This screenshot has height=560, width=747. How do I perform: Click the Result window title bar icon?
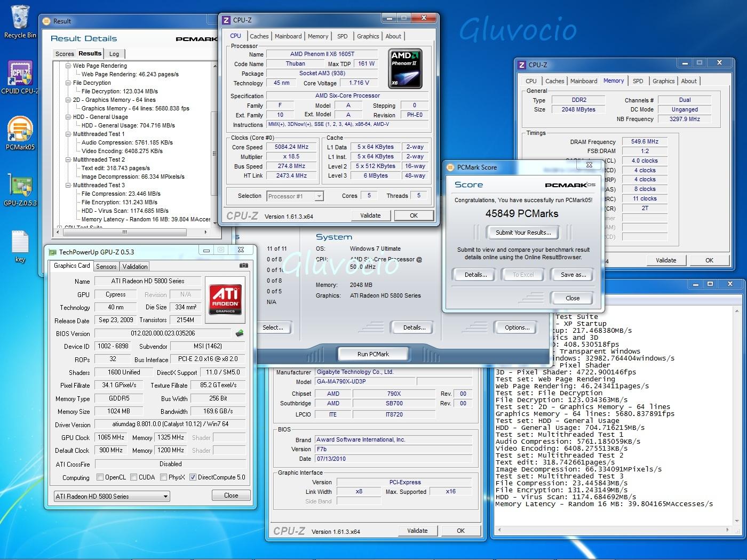(47, 21)
